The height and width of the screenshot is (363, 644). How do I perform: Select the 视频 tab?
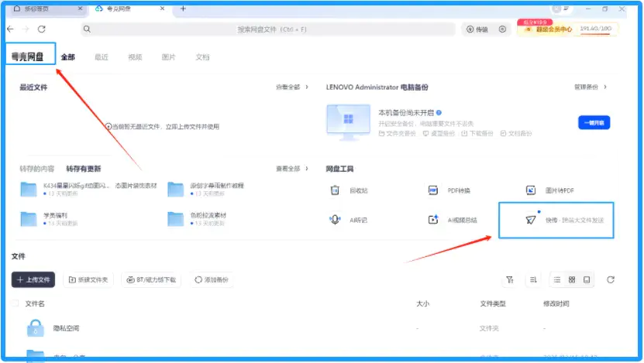point(135,57)
